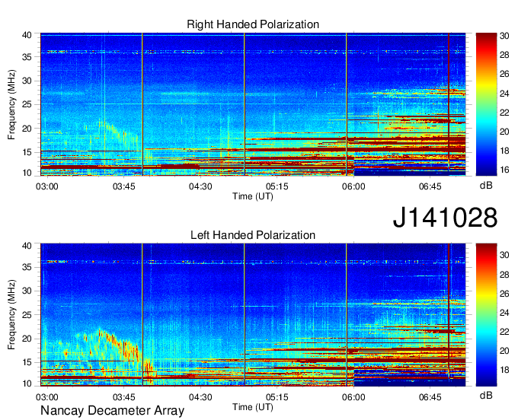Click the upper plot's 'Frequency (MHz)' axis label

[x=11, y=104]
